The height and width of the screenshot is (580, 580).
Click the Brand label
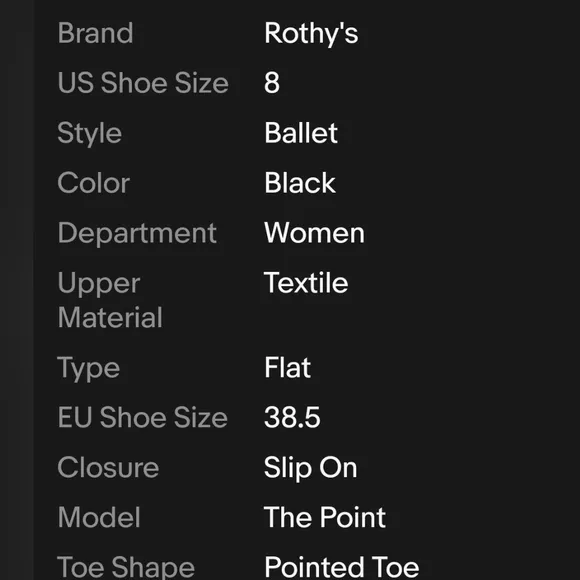95,33
